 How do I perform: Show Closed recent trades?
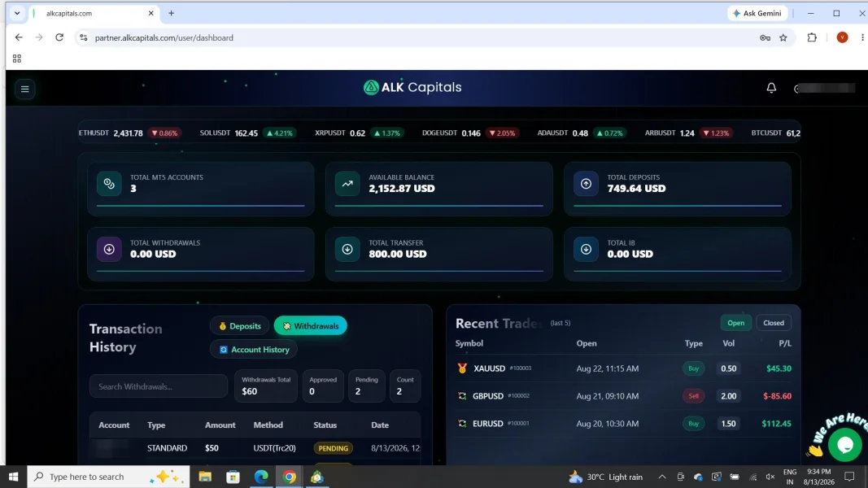coord(774,323)
